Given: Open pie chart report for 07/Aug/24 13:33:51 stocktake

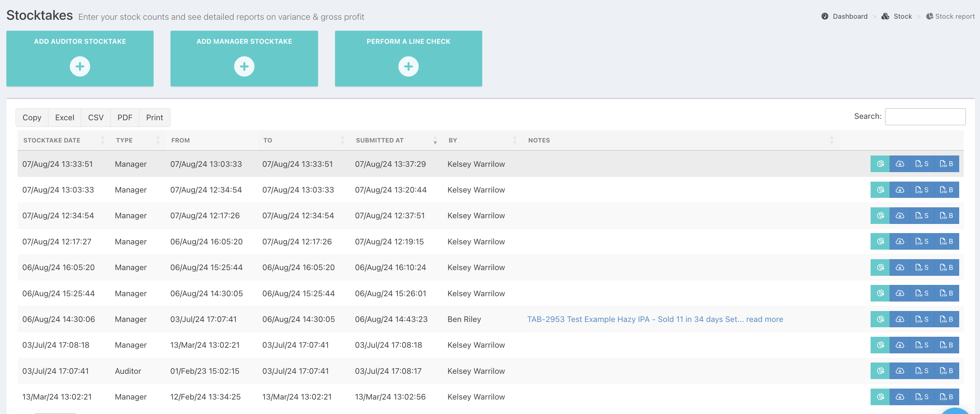Looking at the screenshot, I should 880,164.
